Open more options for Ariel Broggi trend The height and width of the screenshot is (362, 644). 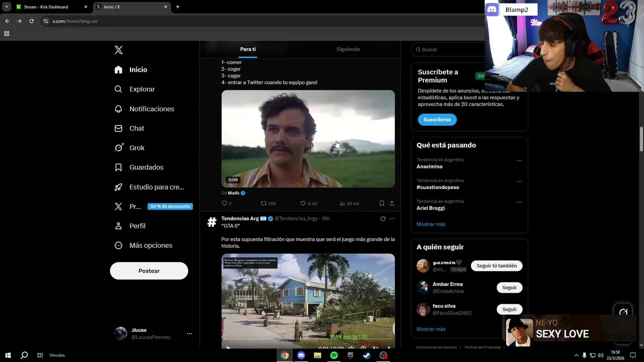(519, 202)
